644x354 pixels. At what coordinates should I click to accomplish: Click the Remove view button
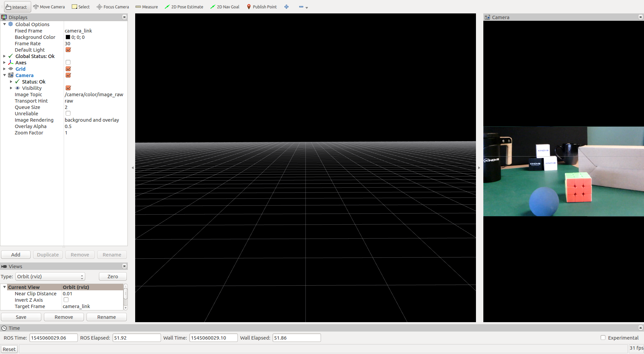[64, 317]
